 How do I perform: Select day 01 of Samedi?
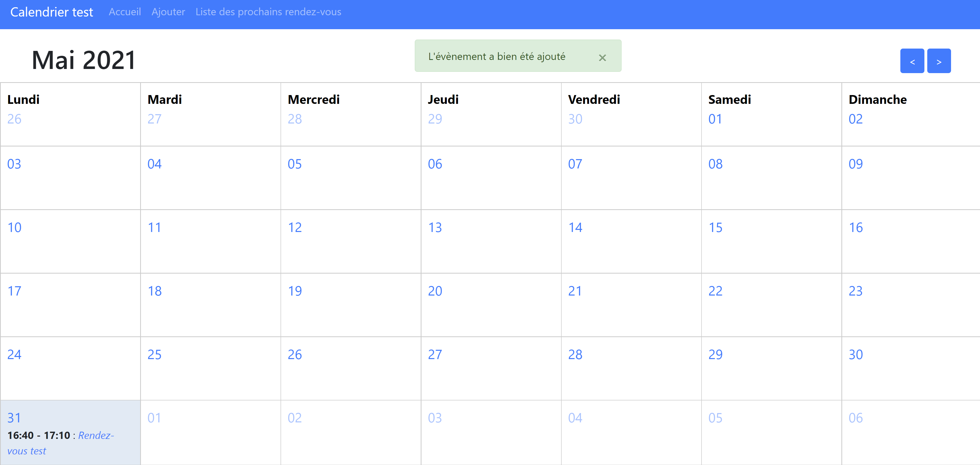(x=715, y=119)
